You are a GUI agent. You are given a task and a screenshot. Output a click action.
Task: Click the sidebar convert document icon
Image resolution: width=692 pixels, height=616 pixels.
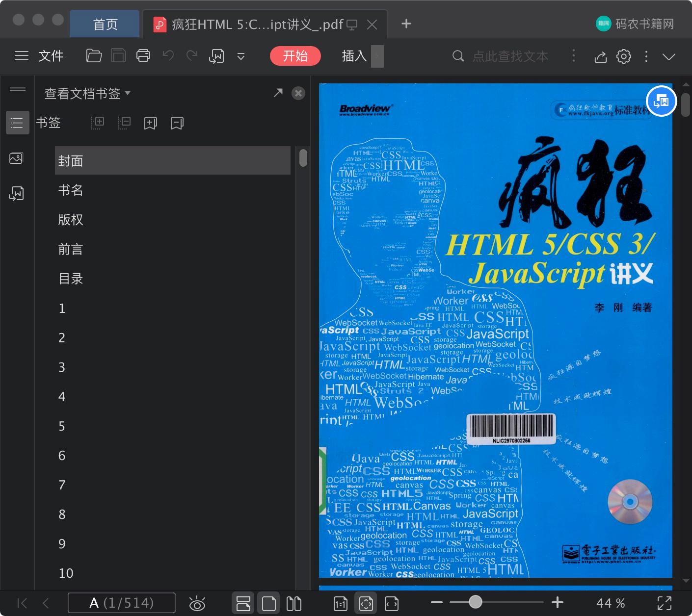16,194
